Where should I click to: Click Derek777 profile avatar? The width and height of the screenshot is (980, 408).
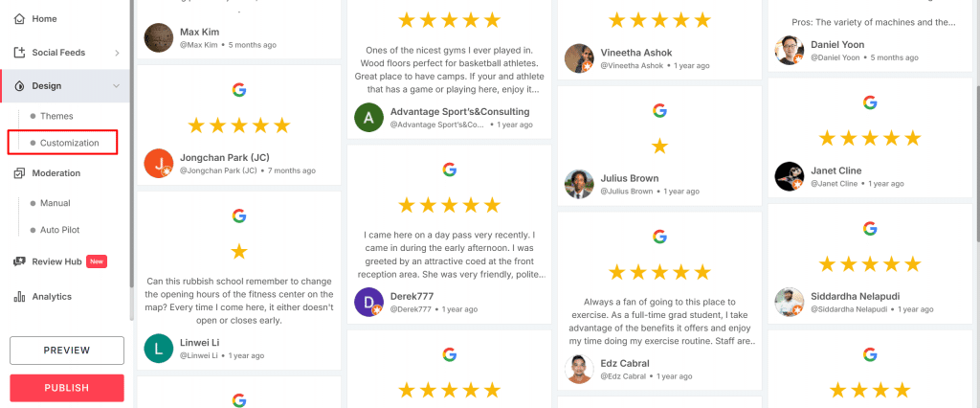tap(369, 303)
